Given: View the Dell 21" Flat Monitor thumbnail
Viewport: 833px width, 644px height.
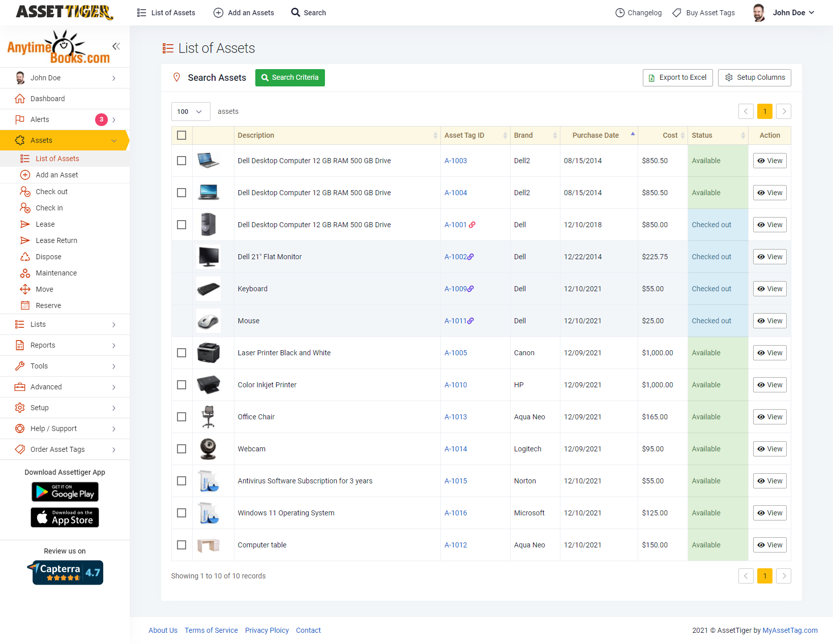Looking at the screenshot, I should tap(208, 257).
